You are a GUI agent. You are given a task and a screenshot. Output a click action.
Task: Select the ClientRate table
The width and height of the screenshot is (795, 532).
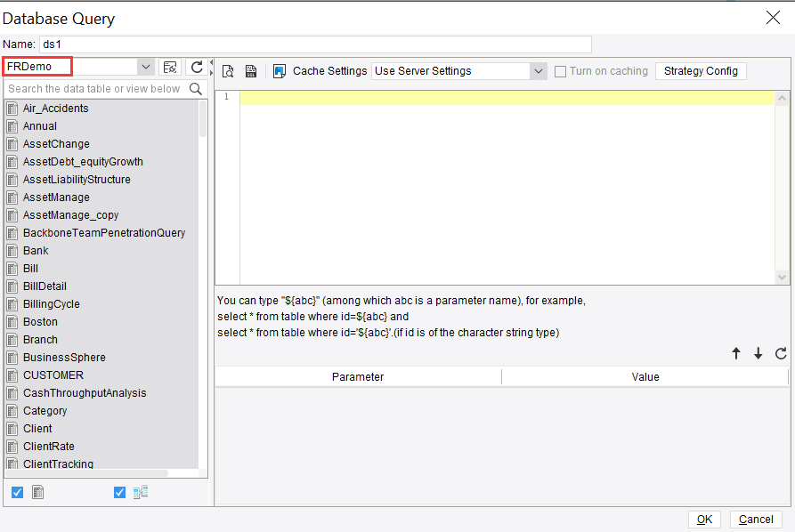[x=49, y=447]
